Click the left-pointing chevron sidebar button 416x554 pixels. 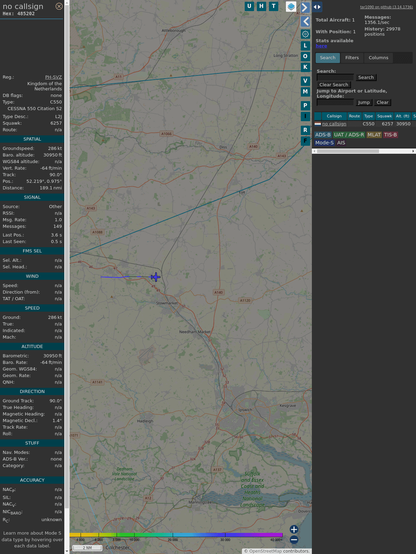305,22
